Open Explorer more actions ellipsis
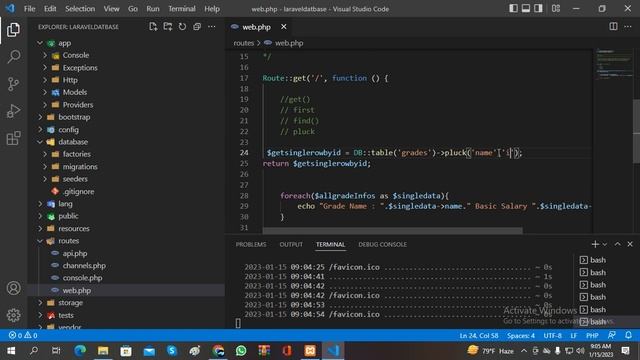The height and width of the screenshot is (360, 640). point(211,27)
